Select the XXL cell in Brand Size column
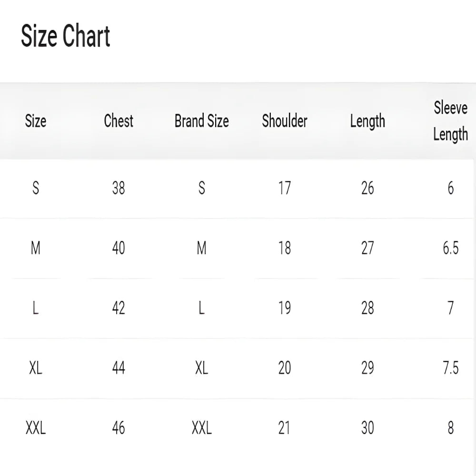Viewport: 476px width, 476px height. coord(201,428)
